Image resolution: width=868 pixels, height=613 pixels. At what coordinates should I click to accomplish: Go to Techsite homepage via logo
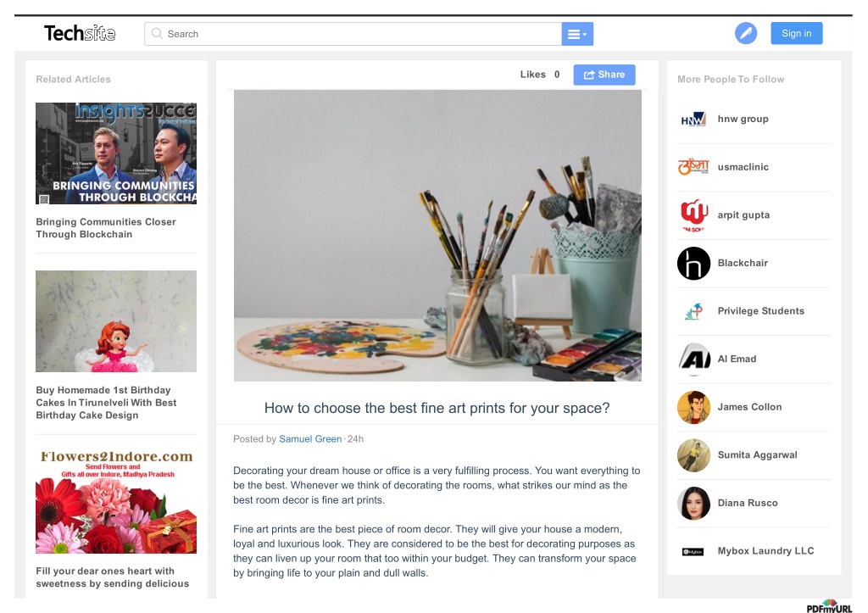coord(80,34)
